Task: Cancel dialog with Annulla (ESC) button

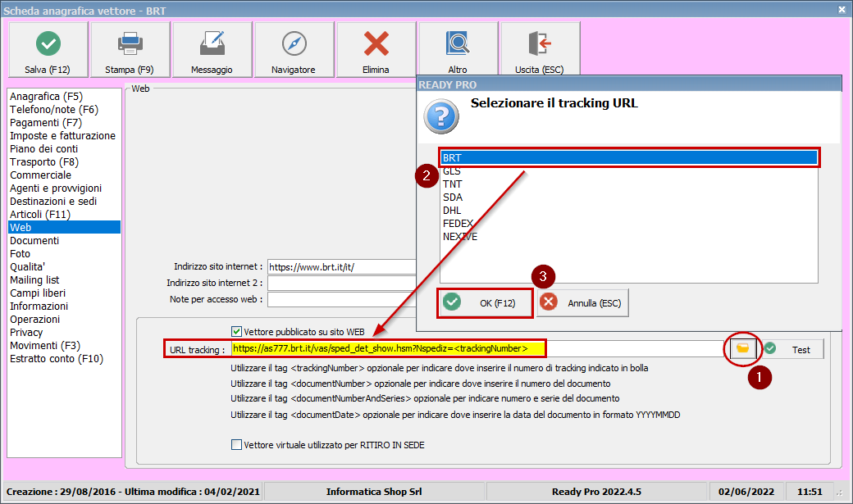Action: (x=582, y=303)
